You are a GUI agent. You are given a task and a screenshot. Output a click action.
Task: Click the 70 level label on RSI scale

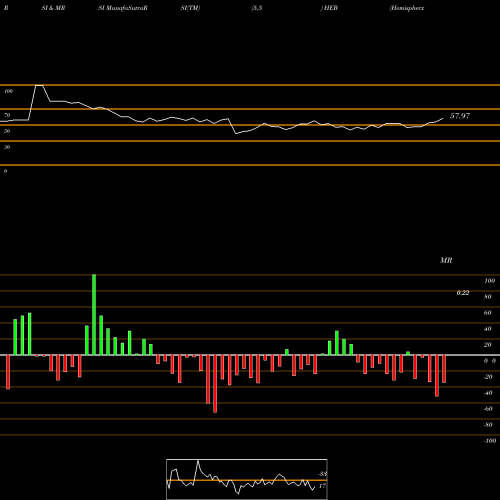(x=7, y=115)
